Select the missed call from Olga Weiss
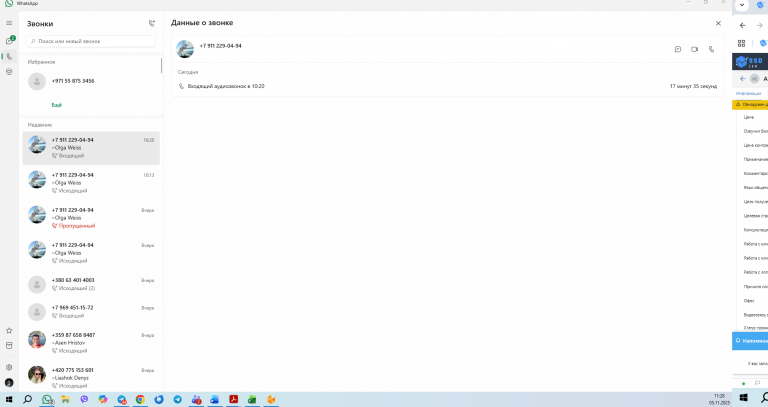This screenshot has width=768, height=407. point(91,218)
